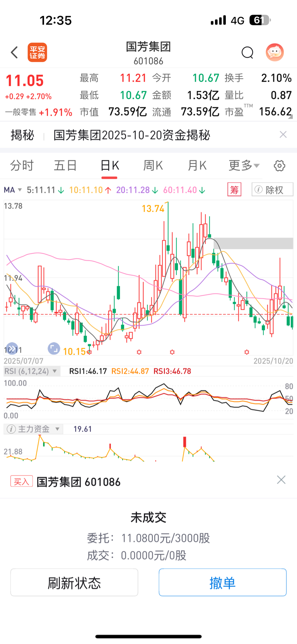297x644 pixels.
Task: Open 国芳集团2025-10-20资金揭秘 link
Action: (132, 135)
